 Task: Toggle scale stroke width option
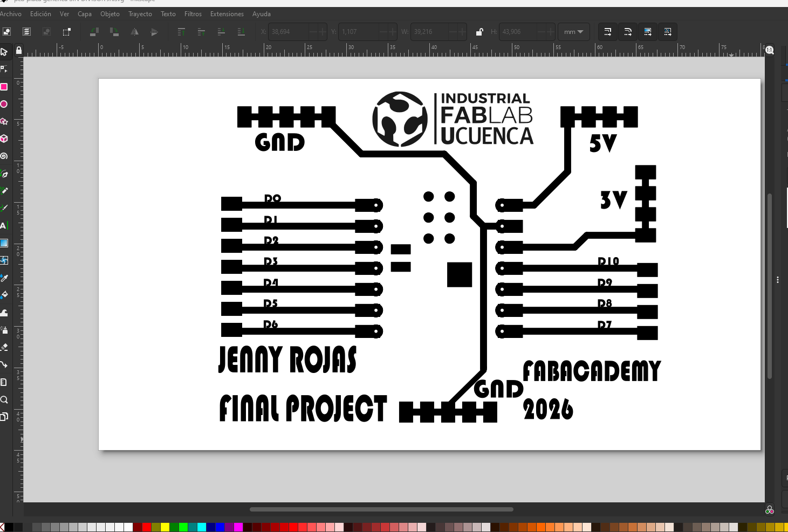click(x=608, y=32)
